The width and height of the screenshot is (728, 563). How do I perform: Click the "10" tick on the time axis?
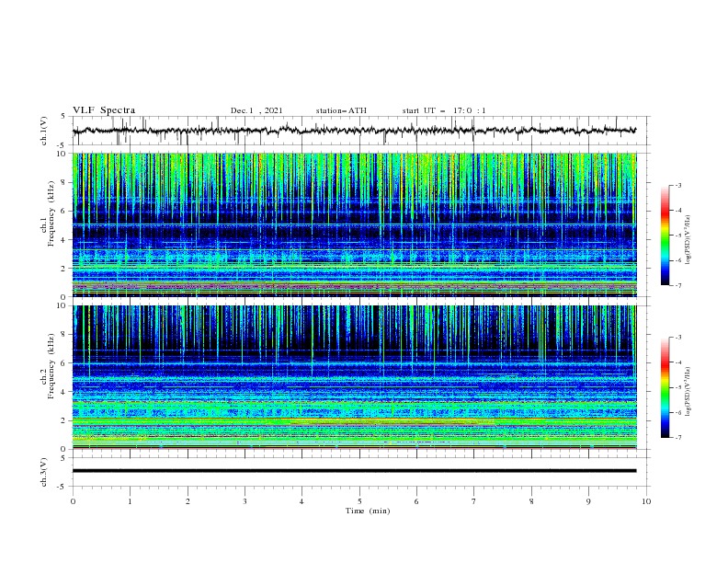pos(646,501)
